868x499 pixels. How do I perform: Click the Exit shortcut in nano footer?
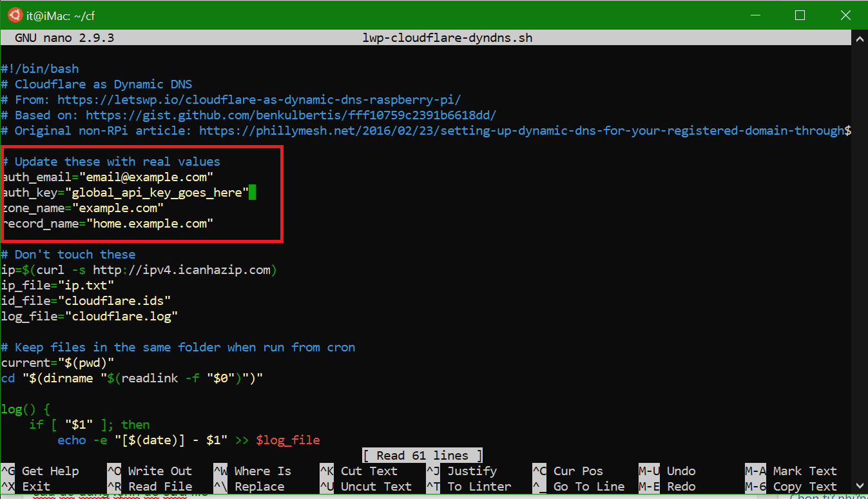[x=35, y=487]
